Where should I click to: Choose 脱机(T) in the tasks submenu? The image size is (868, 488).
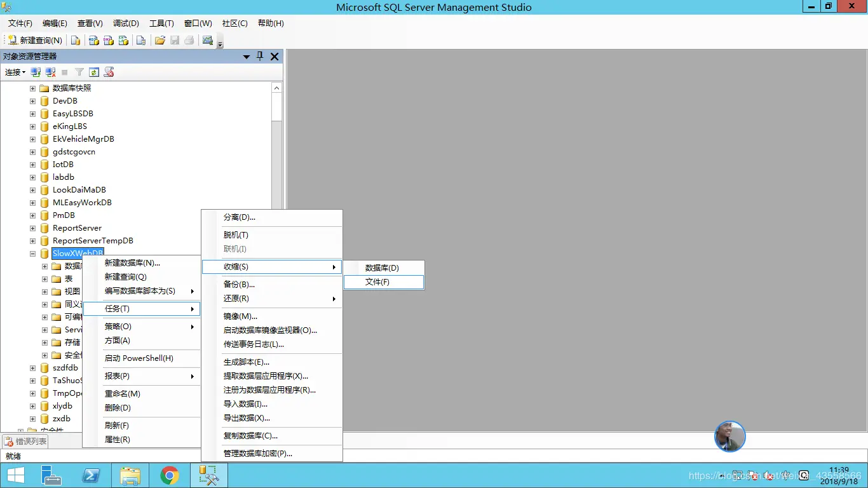point(272,235)
